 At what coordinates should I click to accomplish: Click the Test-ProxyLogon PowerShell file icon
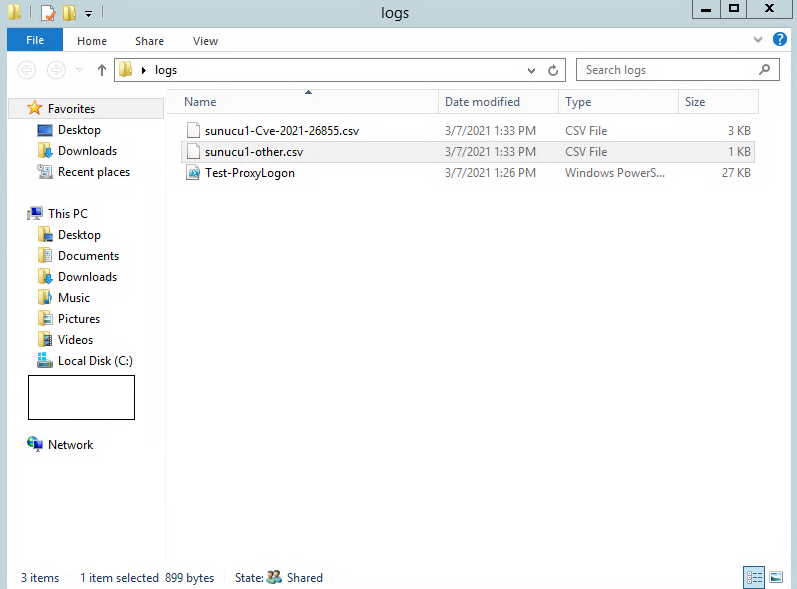[193, 173]
